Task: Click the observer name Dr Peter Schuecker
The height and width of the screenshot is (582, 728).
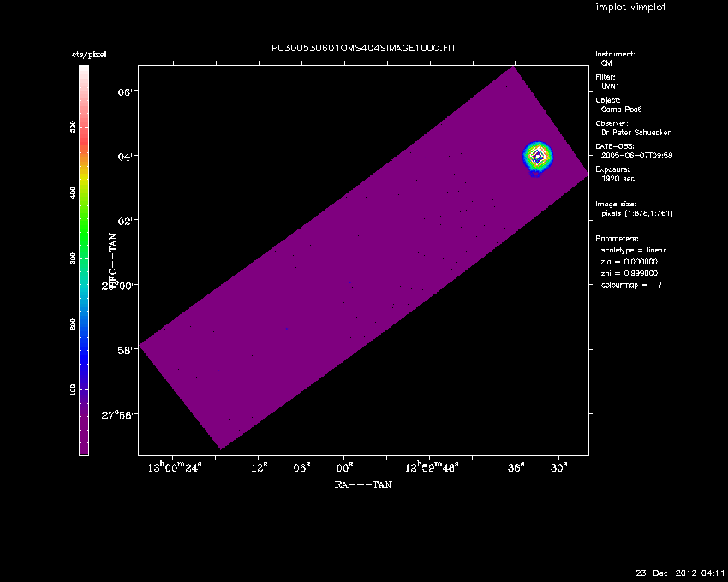Action: click(636, 133)
